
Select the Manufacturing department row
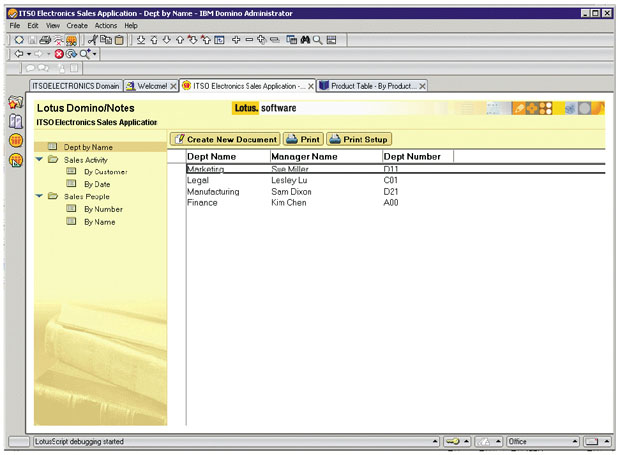(x=395, y=192)
